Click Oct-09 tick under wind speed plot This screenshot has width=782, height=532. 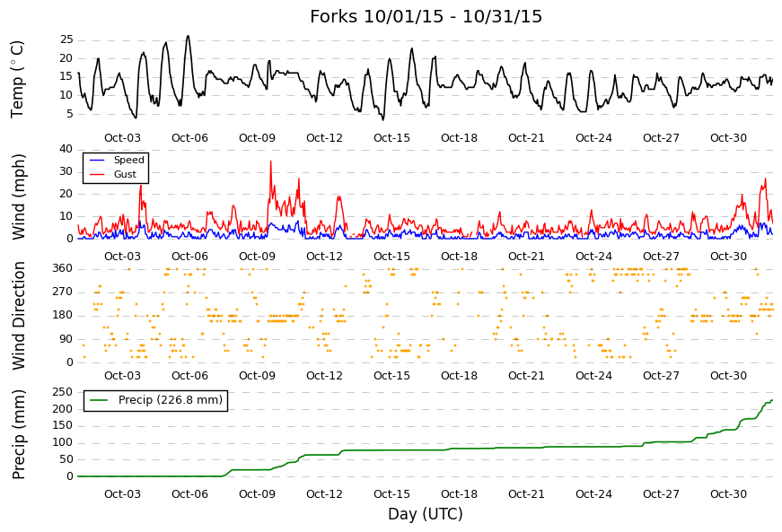[x=257, y=257]
